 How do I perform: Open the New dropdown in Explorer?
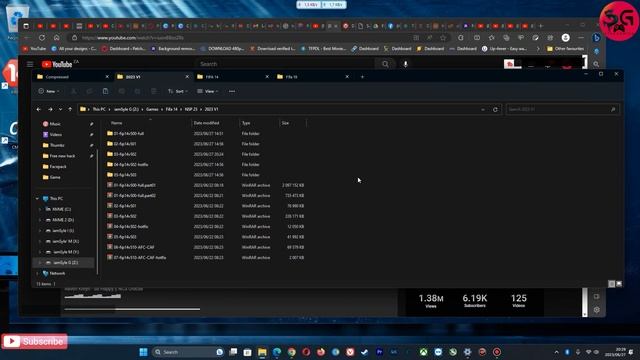[49, 91]
